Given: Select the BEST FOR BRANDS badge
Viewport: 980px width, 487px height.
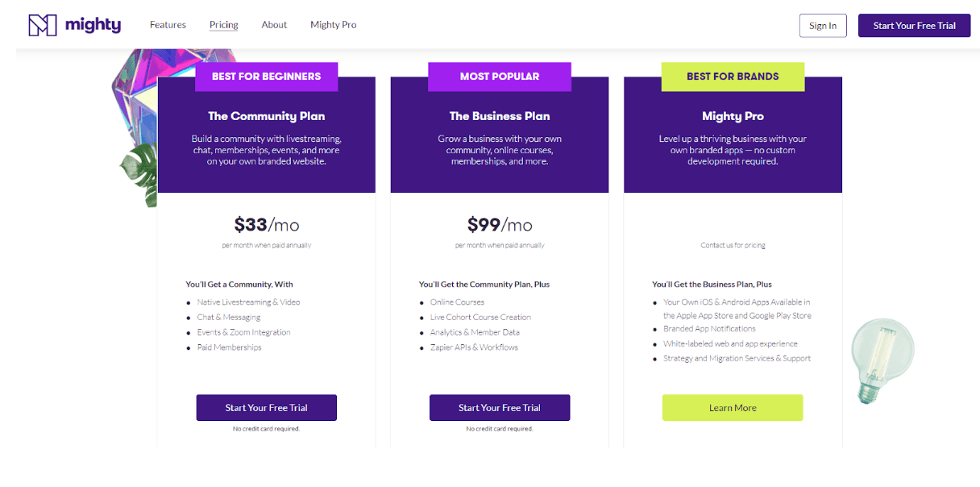Looking at the screenshot, I should click(x=732, y=76).
